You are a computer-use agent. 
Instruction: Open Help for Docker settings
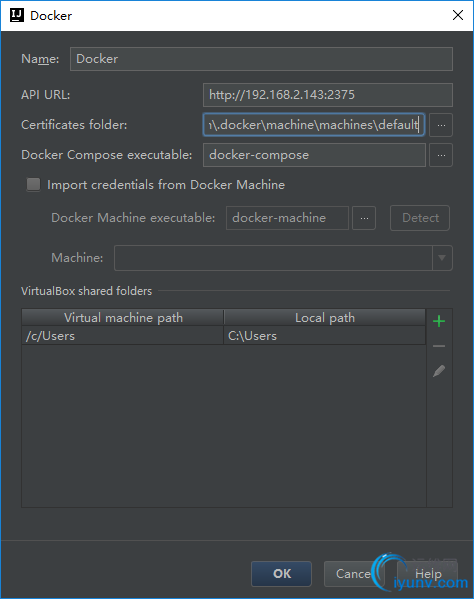(x=428, y=573)
